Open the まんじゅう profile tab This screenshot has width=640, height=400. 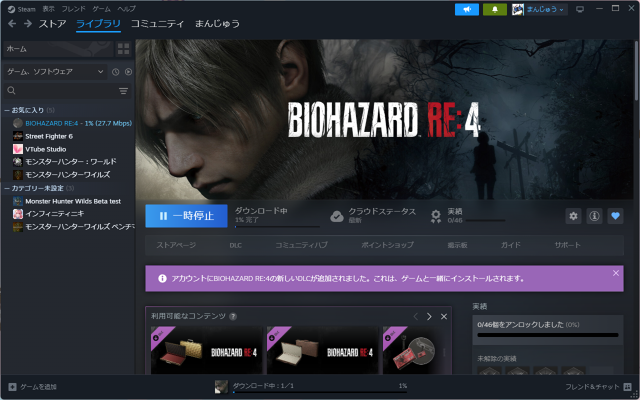coord(217,24)
